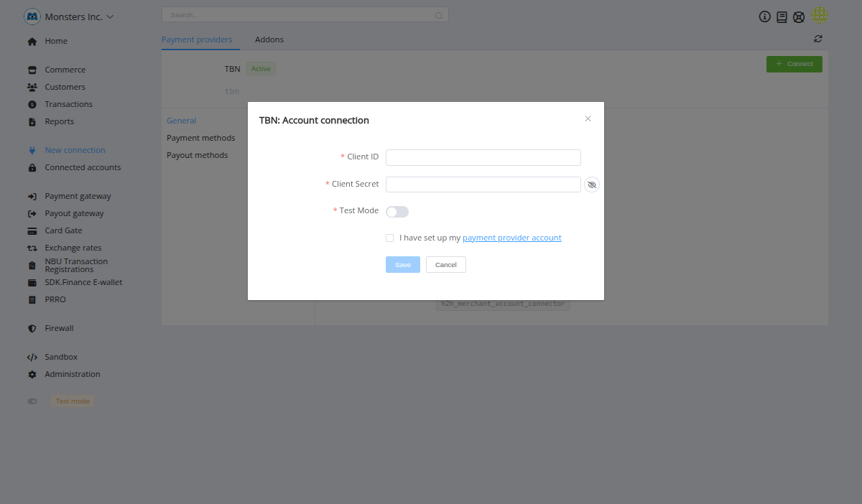The image size is (862, 504).
Task: Click the Customers people icon
Action: tap(32, 88)
